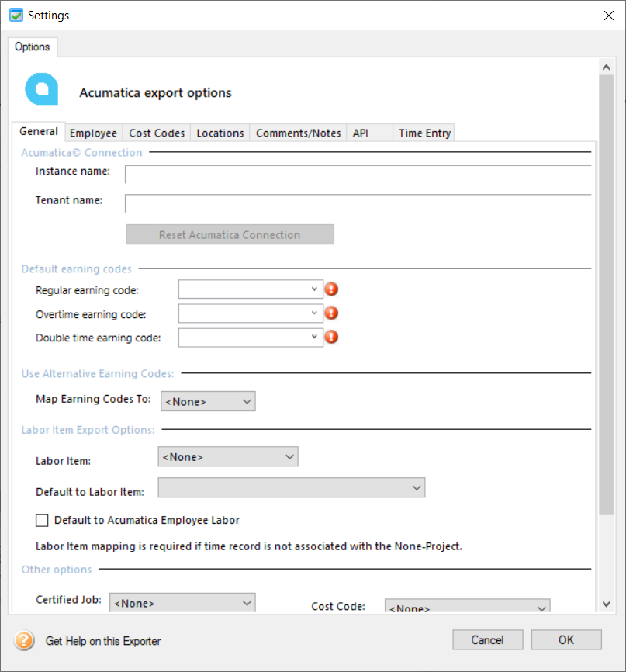Image resolution: width=626 pixels, height=672 pixels.
Task: Click the scrollbar up arrow
Action: (607, 68)
